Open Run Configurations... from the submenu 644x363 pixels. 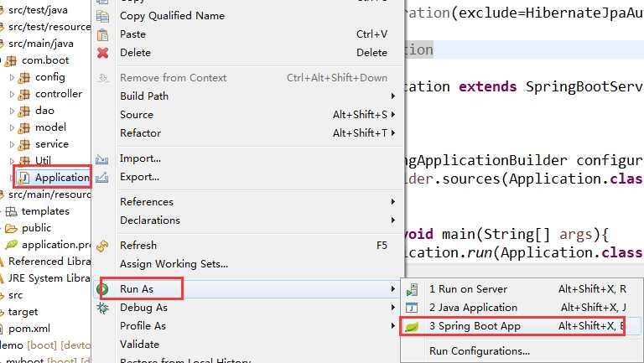522,351
